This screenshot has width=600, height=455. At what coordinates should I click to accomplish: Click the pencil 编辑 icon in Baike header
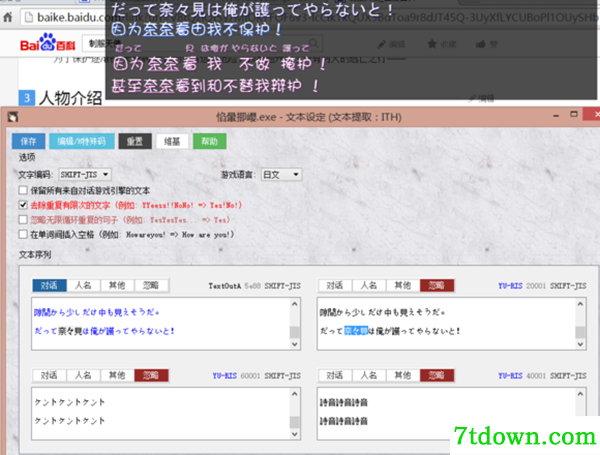click(381, 44)
